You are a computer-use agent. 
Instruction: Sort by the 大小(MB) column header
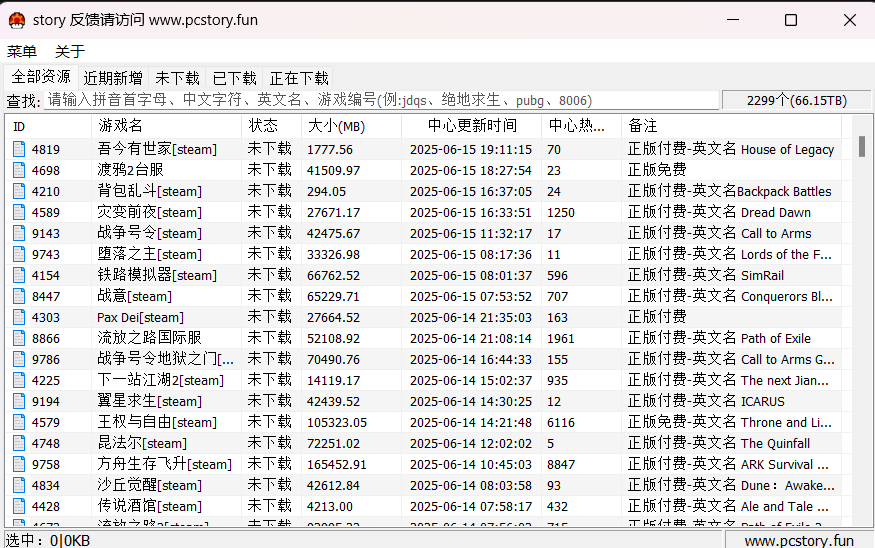click(x=352, y=126)
